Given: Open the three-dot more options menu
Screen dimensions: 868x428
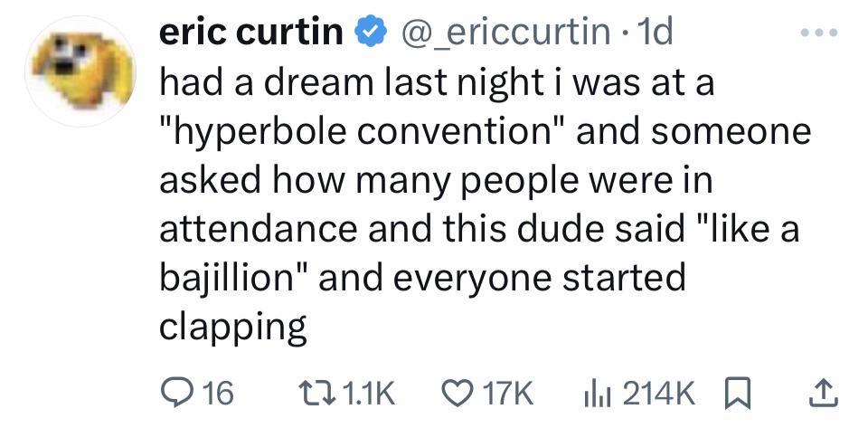Looking at the screenshot, I should click(821, 34).
